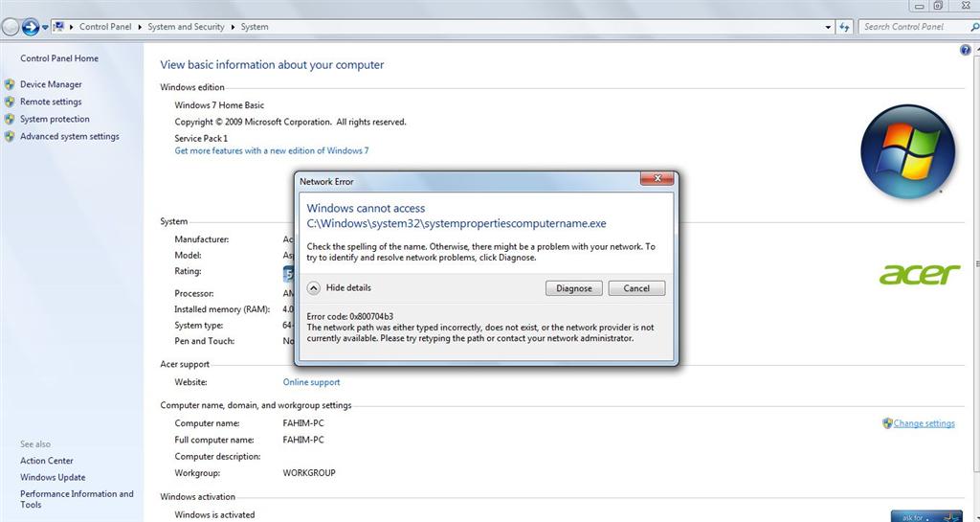Open Remote settings from sidebar
This screenshot has height=522, width=980.
coord(51,102)
